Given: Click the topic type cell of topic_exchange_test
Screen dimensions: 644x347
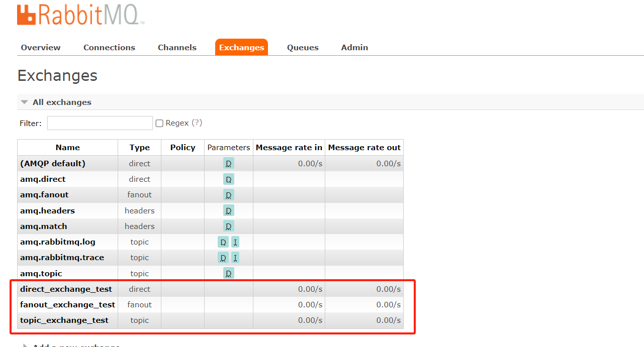Looking at the screenshot, I should pyautogui.click(x=139, y=320).
